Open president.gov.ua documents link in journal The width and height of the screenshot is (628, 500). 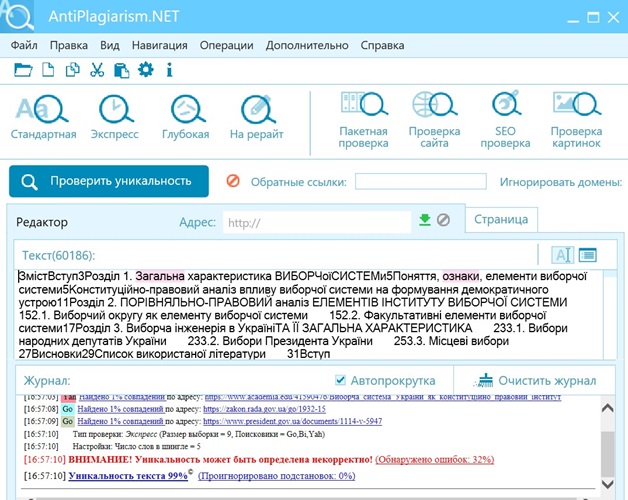[292, 421]
